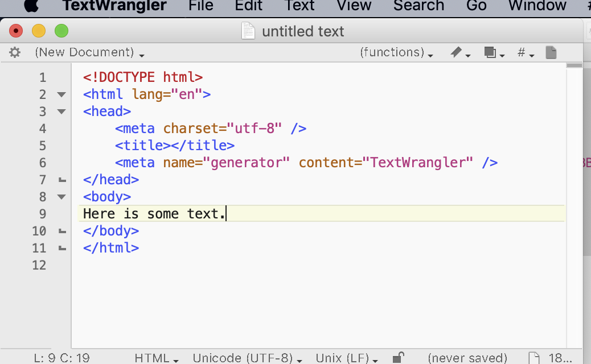Click the gear settings icon

coord(14,52)
